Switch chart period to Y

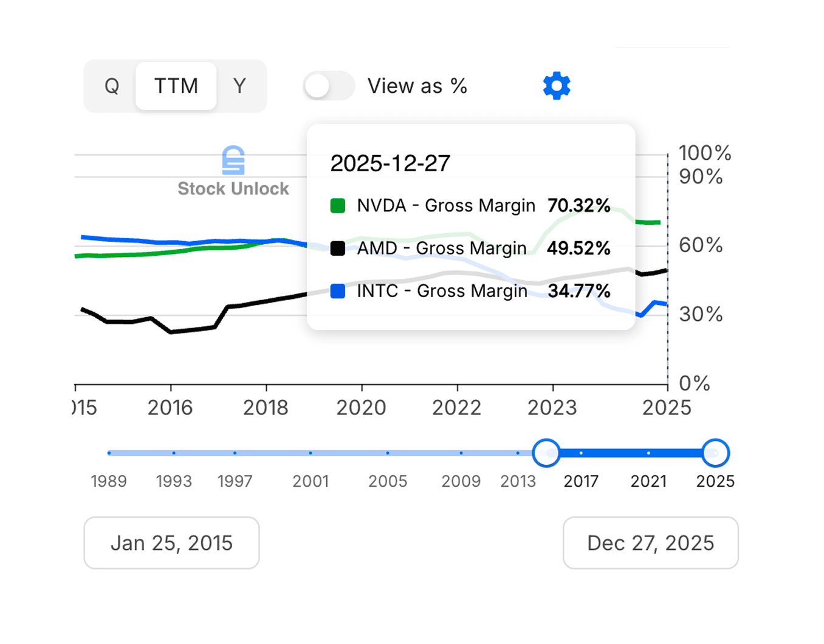pyautogui.click(x=240, y=86)
